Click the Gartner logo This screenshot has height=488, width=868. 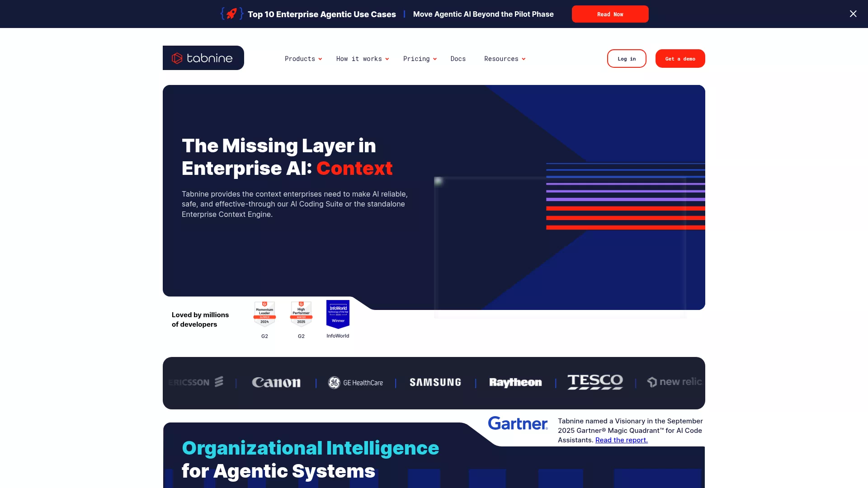point(518,423)
